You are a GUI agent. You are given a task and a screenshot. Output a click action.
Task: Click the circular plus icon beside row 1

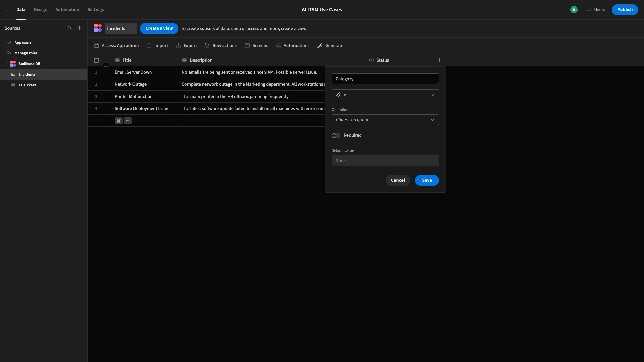(x=106, y=66)
